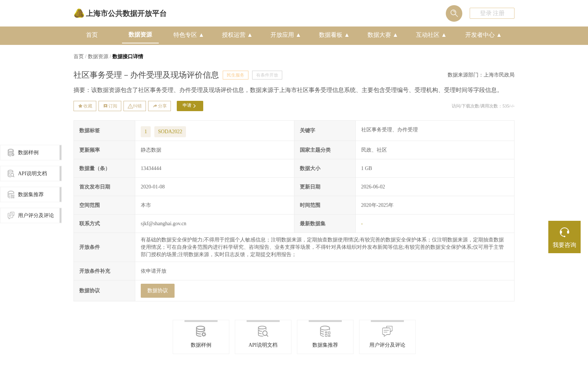The image size is (588, 368).
Task: Expand the 授权运营 menu
Action: (237, 35)
